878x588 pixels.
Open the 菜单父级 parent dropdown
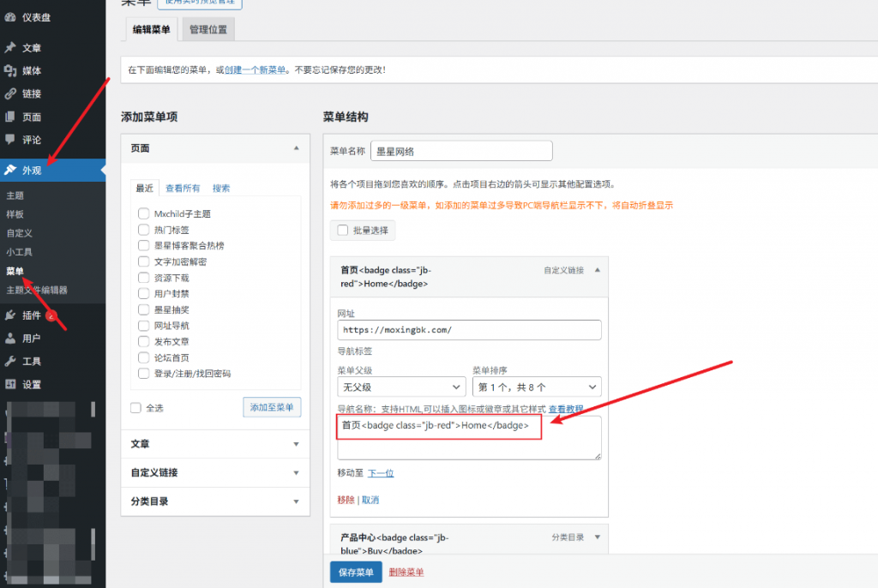coord(401,387)
